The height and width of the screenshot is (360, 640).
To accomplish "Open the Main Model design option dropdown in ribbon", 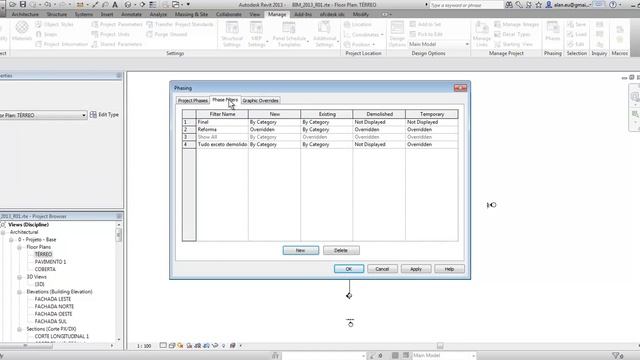I will [x=438, y=44].
